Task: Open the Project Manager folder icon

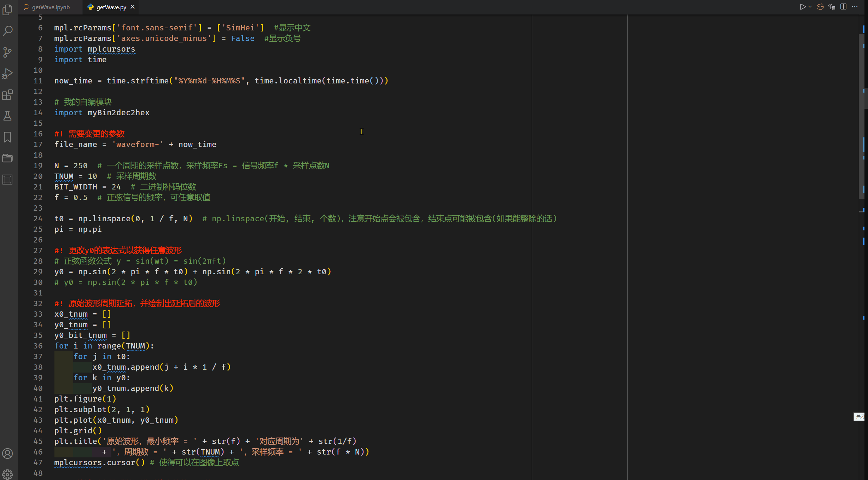Action: coord(7,158)
